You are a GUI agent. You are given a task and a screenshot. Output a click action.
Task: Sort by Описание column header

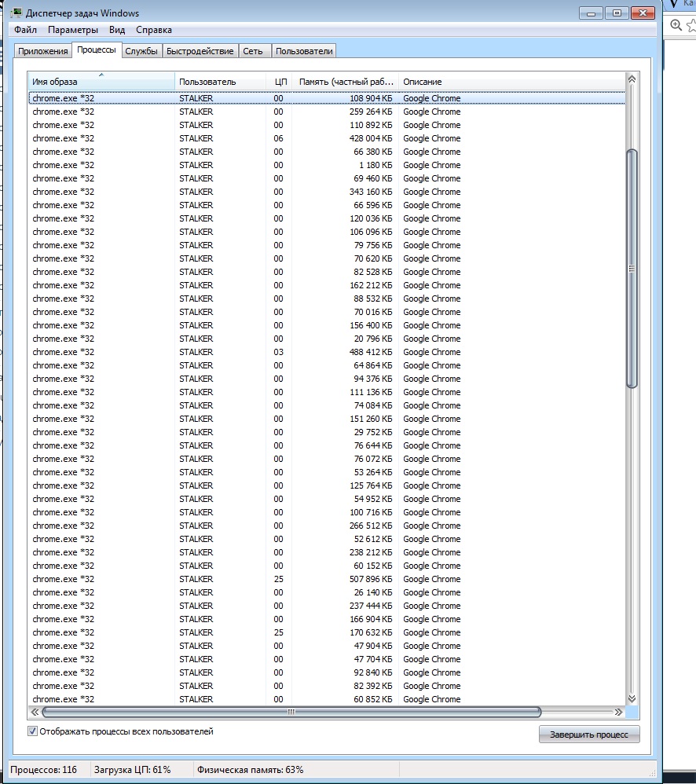click(512, 82)
